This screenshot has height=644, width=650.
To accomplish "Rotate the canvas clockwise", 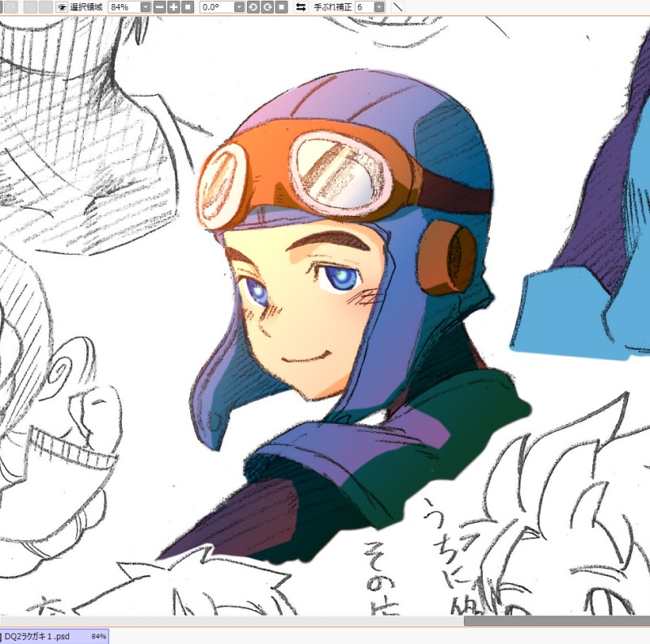I will (267, 7).
